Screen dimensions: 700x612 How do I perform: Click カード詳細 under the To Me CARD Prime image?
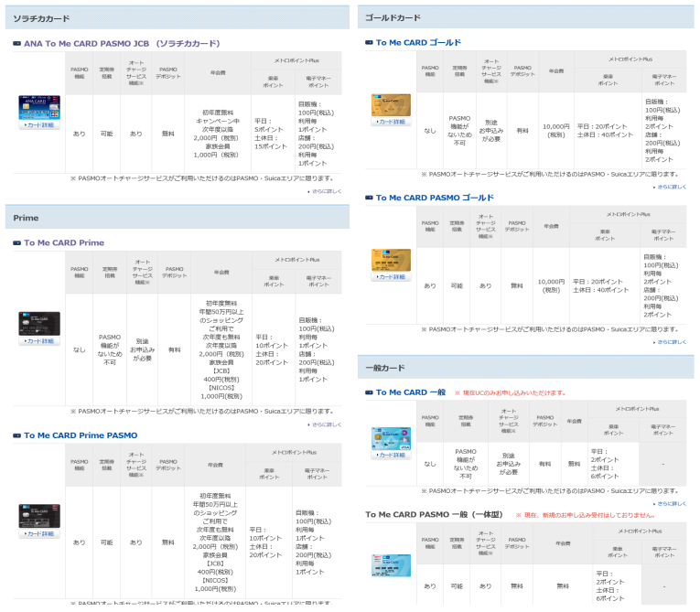point(39,341)
